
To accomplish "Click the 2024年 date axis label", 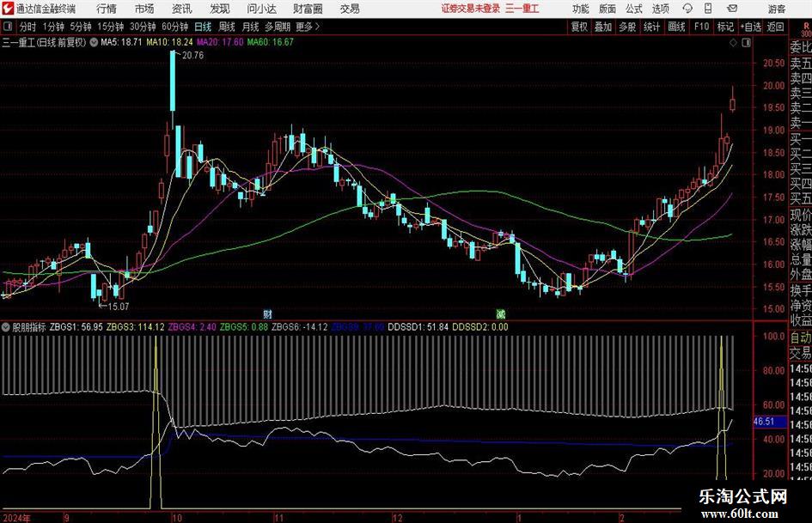I will point(16,518).
